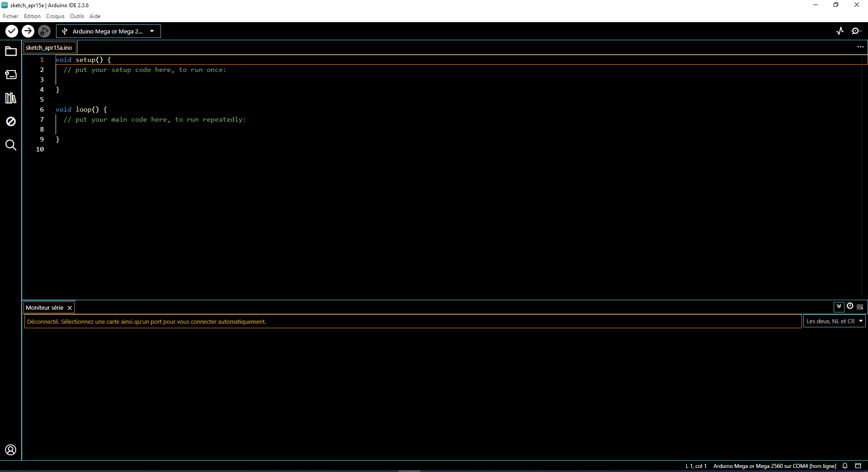This screenshot has width=868, height=472.
Task: Open the editor tab's three-dot menu
Action: tap(860, 47)
